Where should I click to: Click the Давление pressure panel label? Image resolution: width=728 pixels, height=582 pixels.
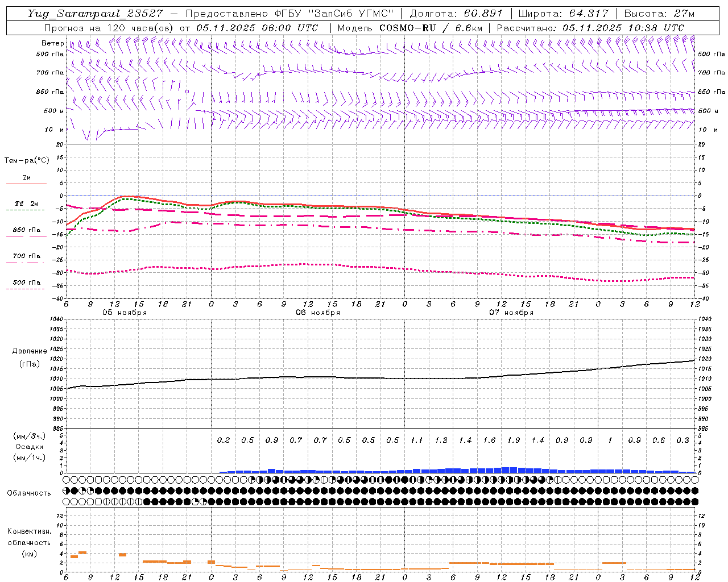(x=30, y=351)
